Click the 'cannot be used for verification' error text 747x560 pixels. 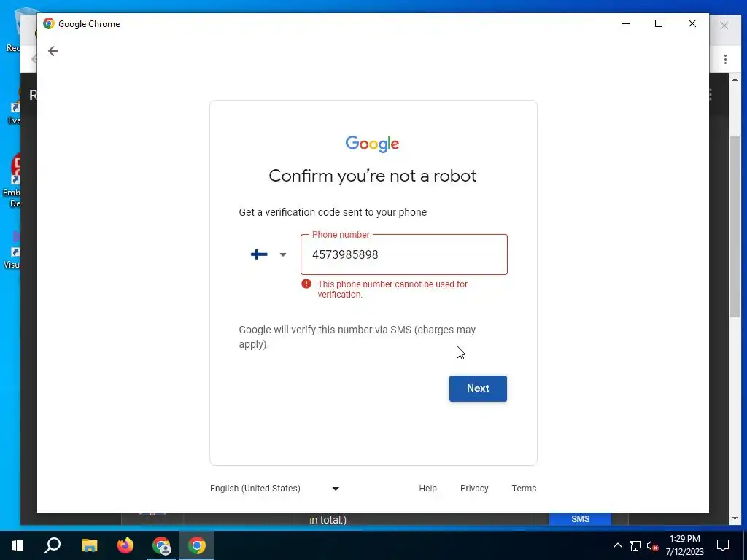(x=392, y=289)
